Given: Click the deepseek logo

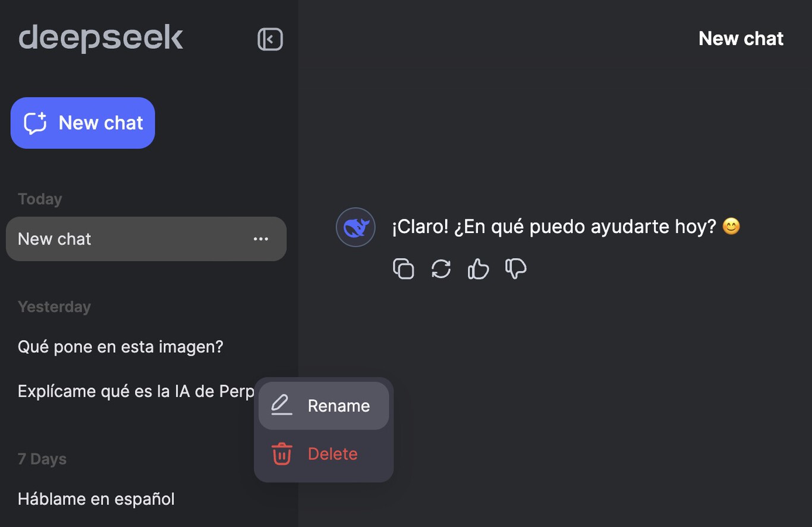Looking at the screenshot, I should pyautogui.click(x=100, y=37).
